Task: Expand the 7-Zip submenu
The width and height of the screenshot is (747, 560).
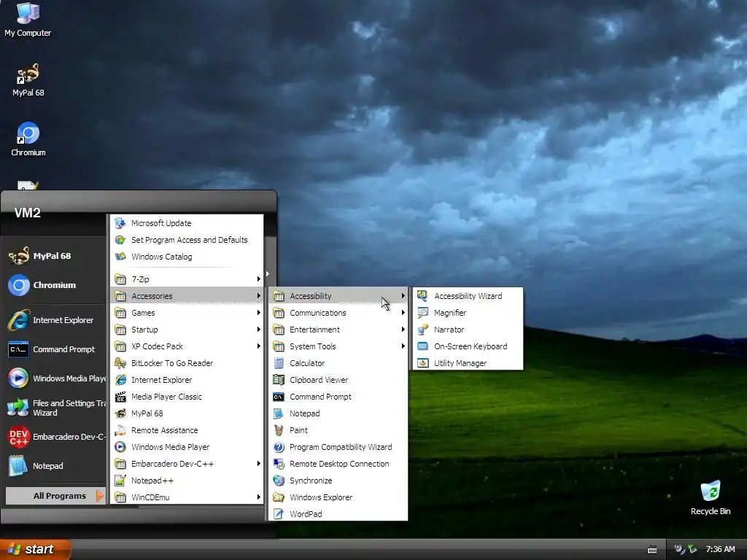Action: click(187, 279)
